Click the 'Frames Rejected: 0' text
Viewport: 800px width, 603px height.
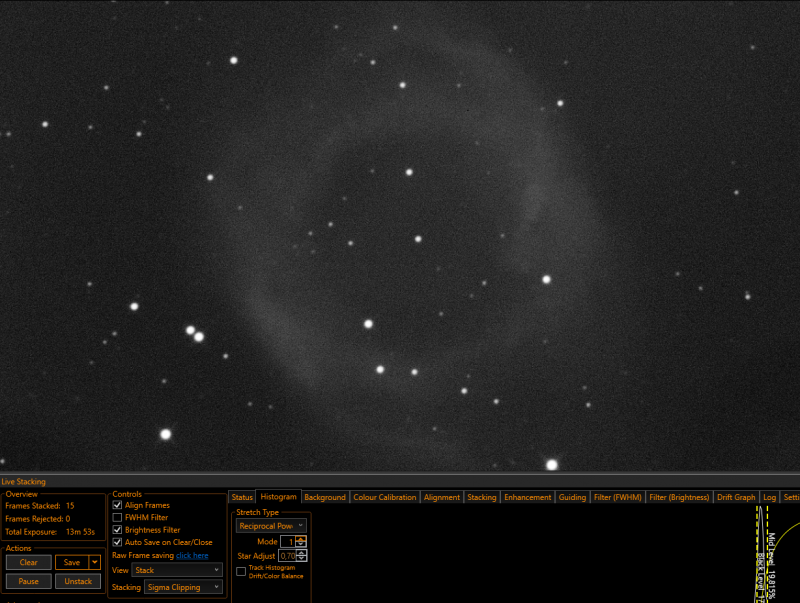(38, 518)
